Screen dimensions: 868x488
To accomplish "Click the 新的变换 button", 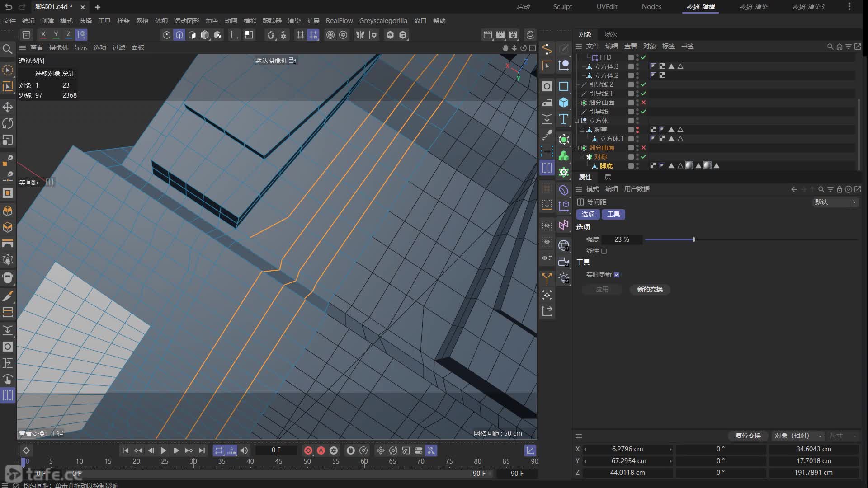I will [x=650, y=289].
